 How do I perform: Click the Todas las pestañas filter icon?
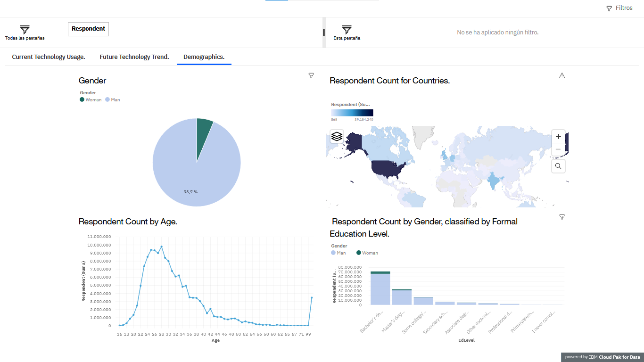pos(25,30)
